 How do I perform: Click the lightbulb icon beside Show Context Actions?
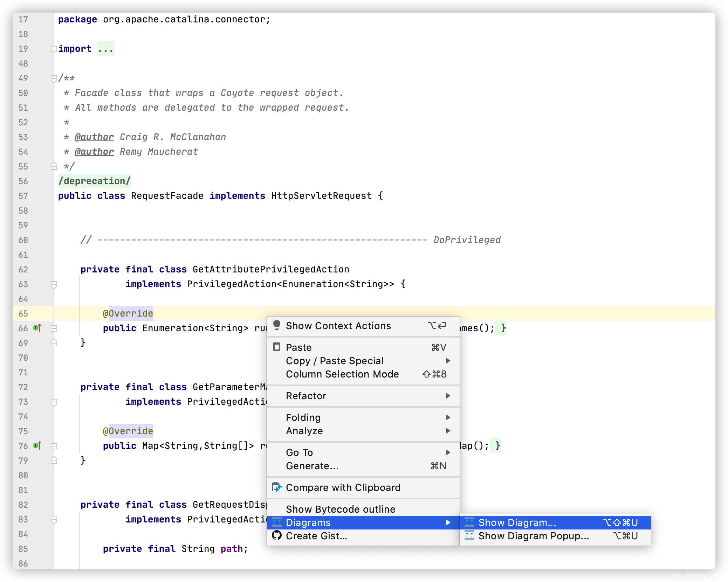point(276,325)
